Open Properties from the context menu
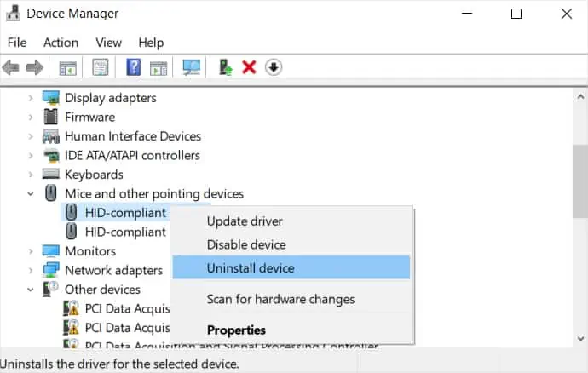This screenshot has height=373, width=588. [x=291, y=330]
